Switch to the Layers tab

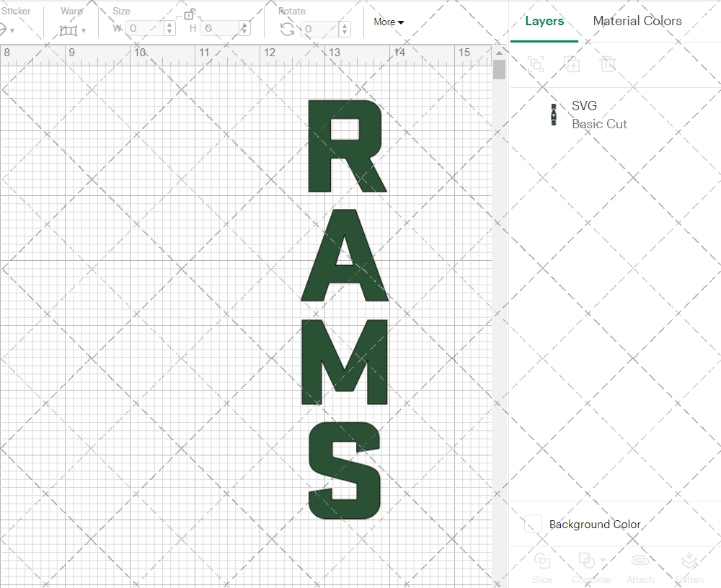(544, 21)
